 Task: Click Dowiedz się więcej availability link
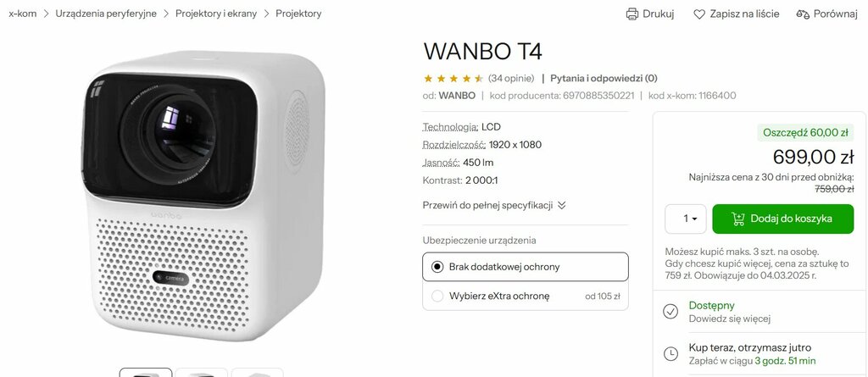click(x=730, y=319)
